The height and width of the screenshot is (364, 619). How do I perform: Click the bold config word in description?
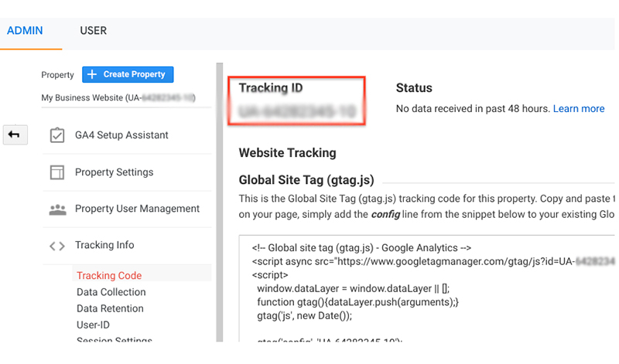click(385, 215)
